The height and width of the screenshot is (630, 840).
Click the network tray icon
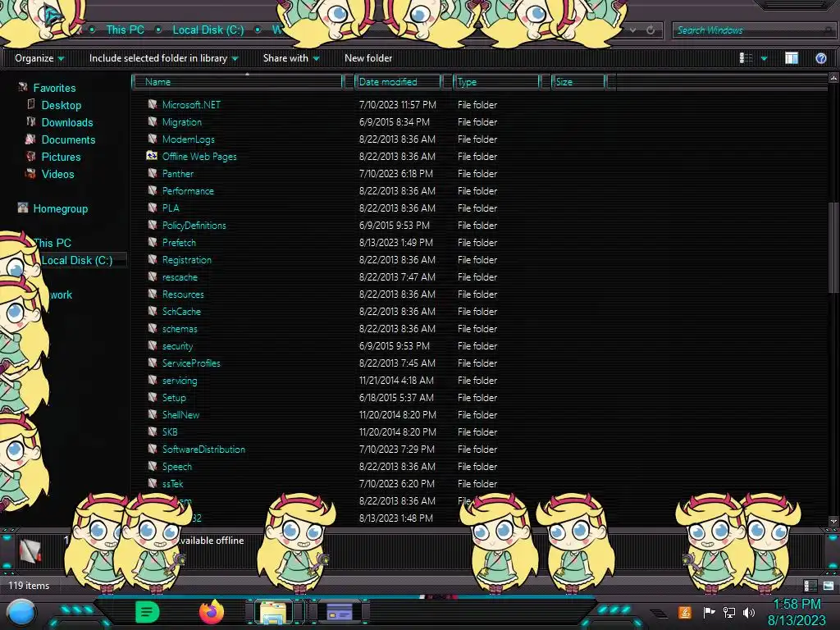click(728, 612)
